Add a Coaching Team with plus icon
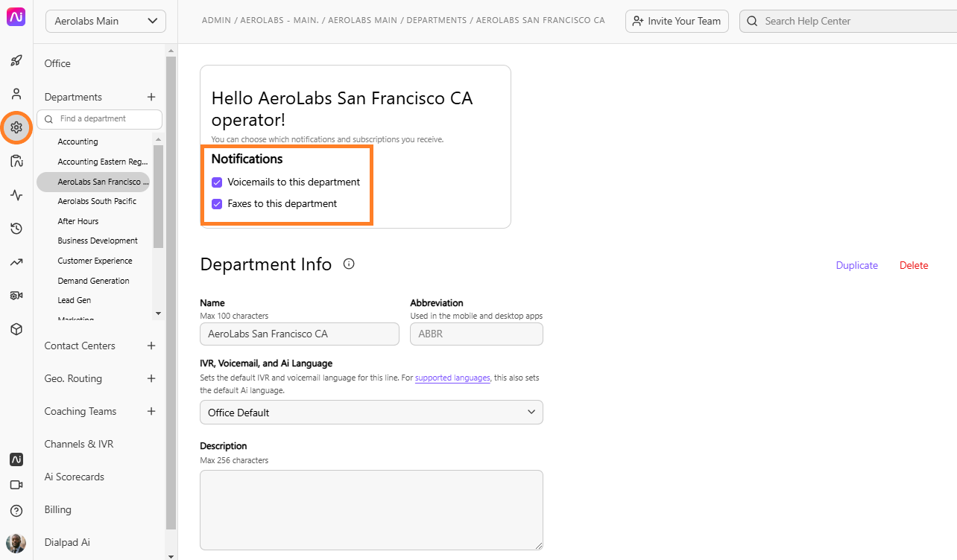957x560 pixels. 151,411
